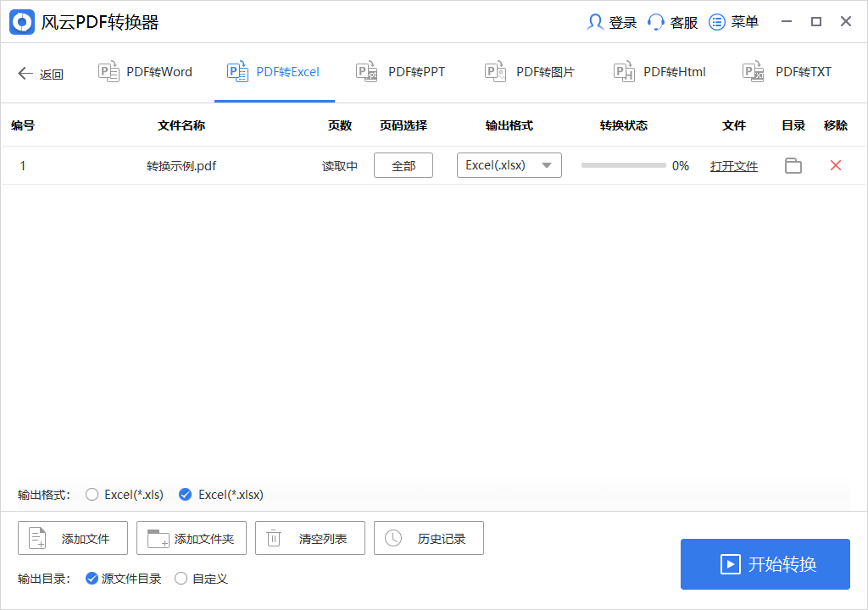868x610 pixels.
Task: Click the 转换状态 column header
Action: click(x=623, y=125)
